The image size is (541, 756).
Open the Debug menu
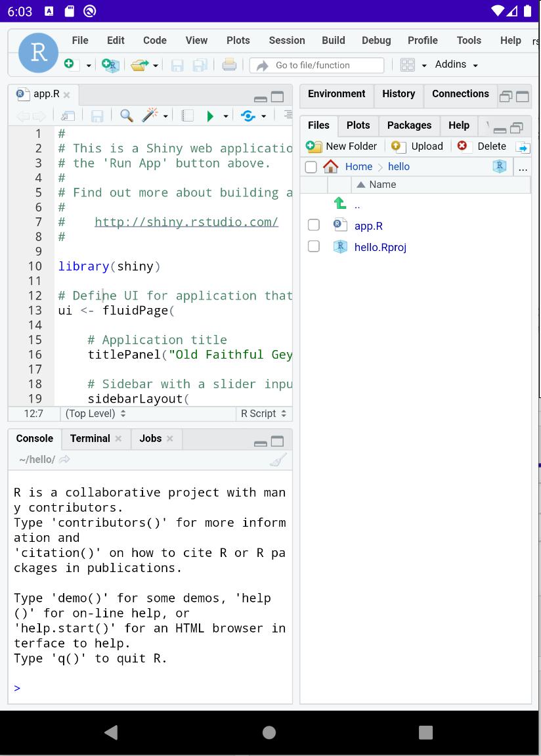click(x=376, y=41)
